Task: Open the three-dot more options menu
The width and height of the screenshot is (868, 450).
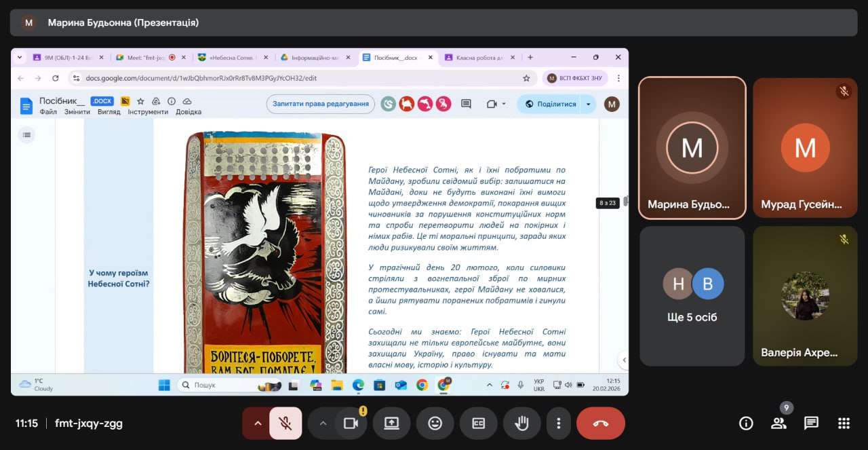Action: click(x=558, y=424)
